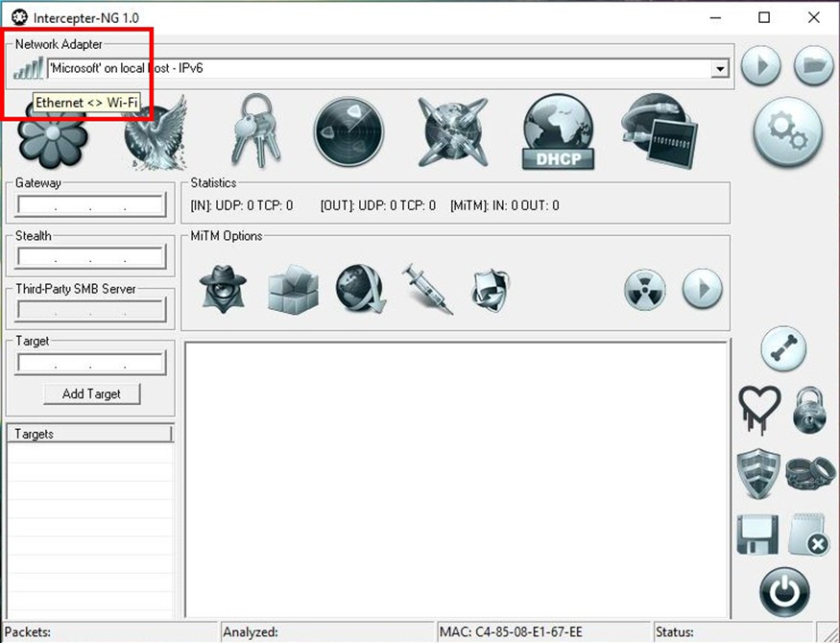
Task: Click the MiTM IN OUT statistics text
Action: pos(505,205)
